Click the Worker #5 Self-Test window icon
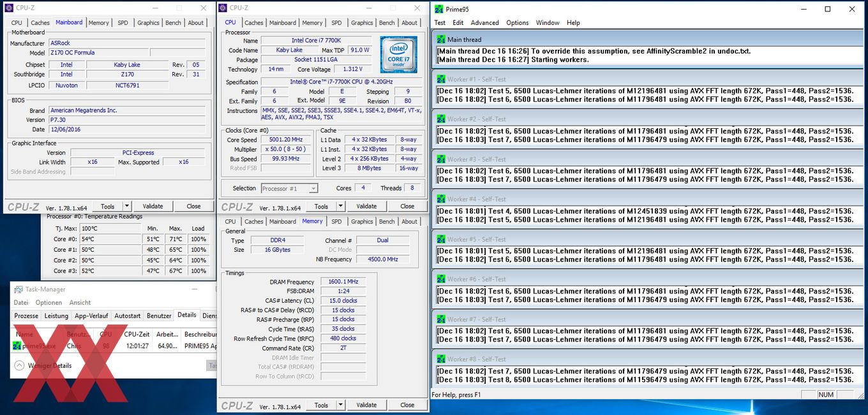 [x=441, y=239]
